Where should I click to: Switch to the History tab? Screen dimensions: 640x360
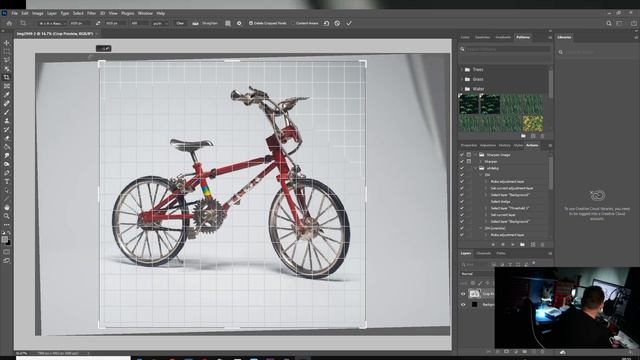504,145
